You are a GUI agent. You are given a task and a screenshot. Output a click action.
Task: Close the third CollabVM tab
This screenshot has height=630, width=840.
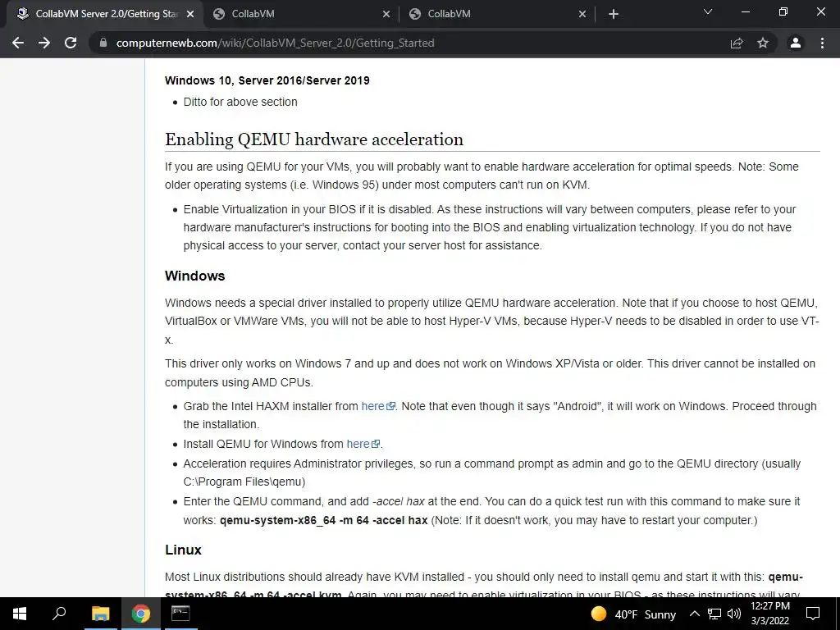pos(582,15)
